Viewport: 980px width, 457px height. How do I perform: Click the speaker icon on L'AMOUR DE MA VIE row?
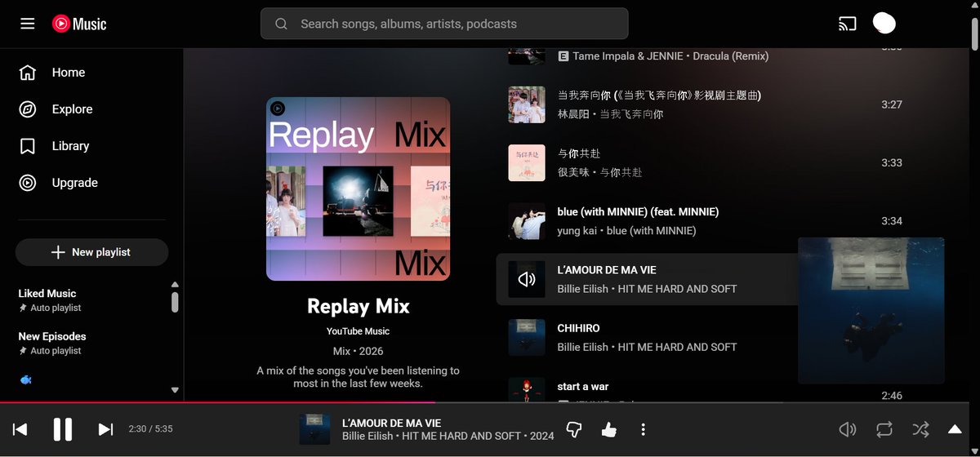coord(527,280)
